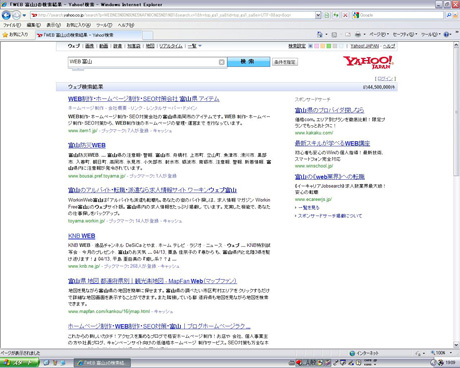Pick the orange theme color swatch

(322, 46)
